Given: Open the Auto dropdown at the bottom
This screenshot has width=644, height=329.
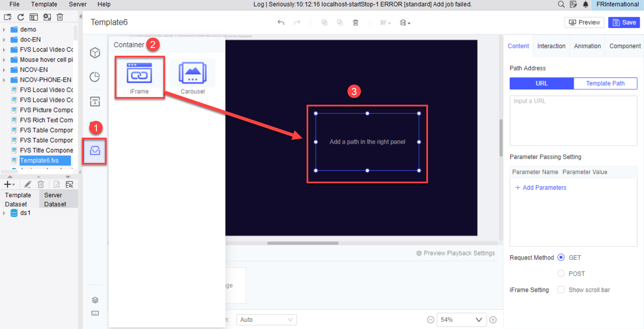Looking at the screenshot, I should point(266,319).
